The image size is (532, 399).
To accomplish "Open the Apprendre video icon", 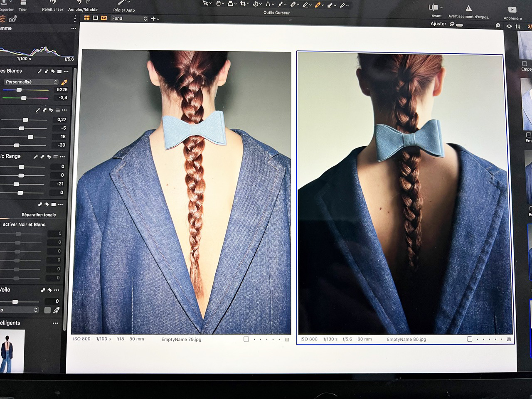I will (x=512, y=10).
